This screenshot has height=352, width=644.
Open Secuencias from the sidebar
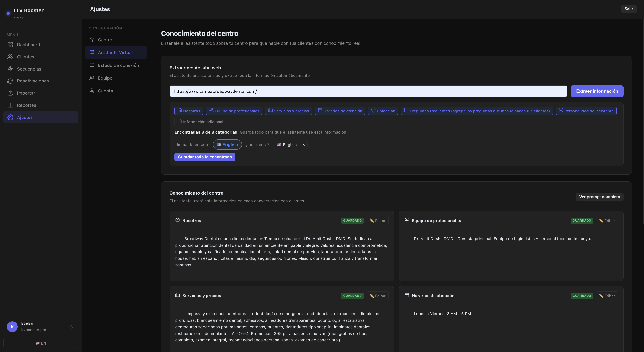pyautogui.click(x=41, y=69)
